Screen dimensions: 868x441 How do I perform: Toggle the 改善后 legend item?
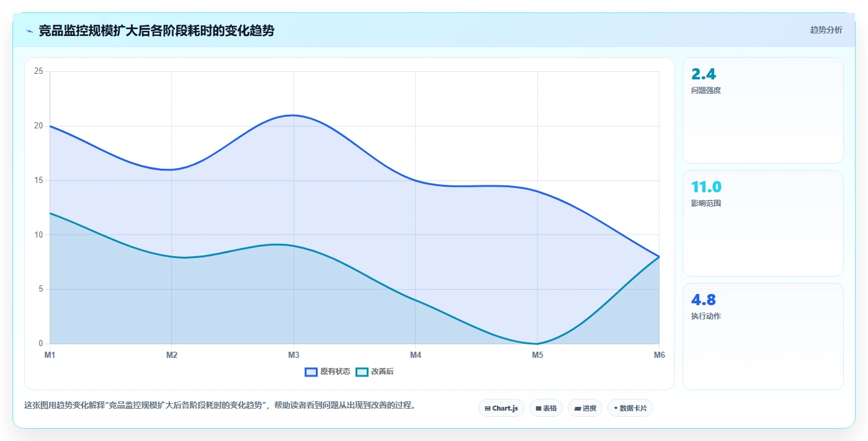[x=375, y=372]
